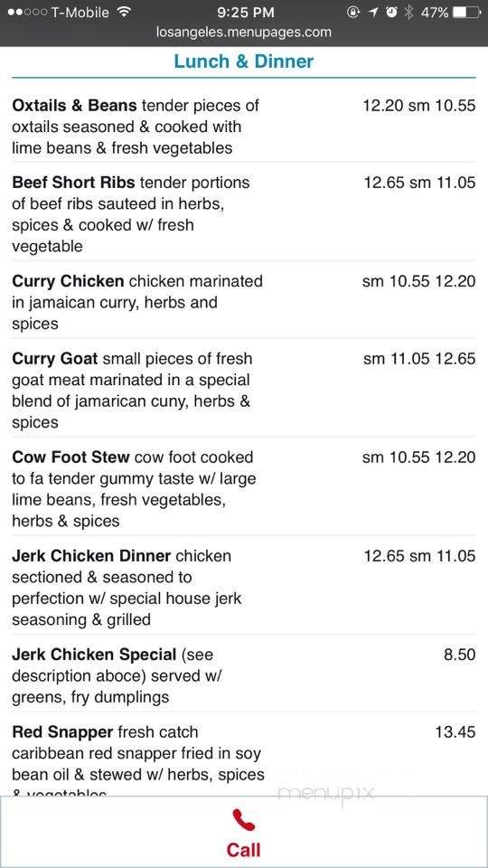The height and width of the screenshot is (868, 488).
Task: Tap the 9:25 PM clock
Action: point(246,12)
